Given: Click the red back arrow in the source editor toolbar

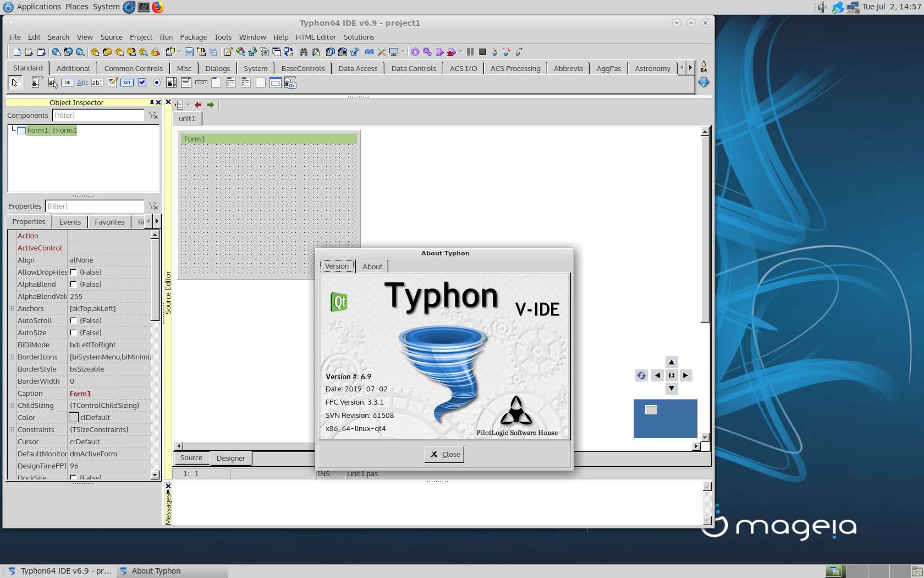Looking at the screenshot, I should pos(198,105).
